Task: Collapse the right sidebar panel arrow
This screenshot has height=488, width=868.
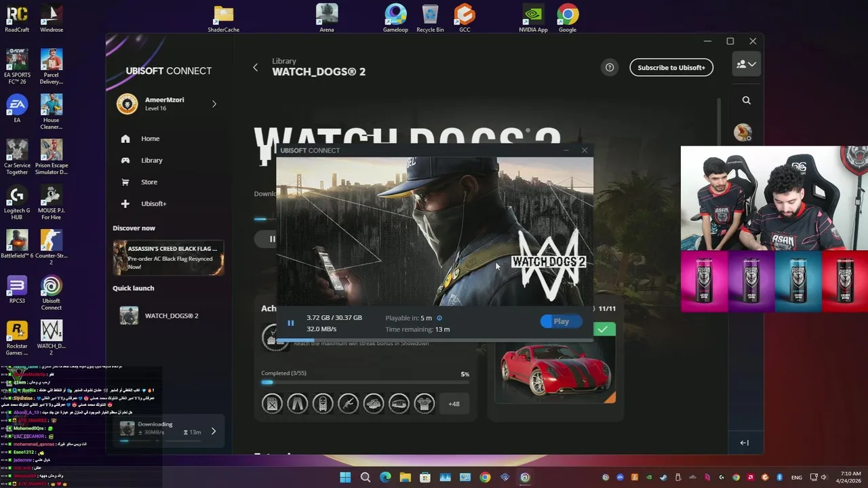Action: (x=744, y=443)
